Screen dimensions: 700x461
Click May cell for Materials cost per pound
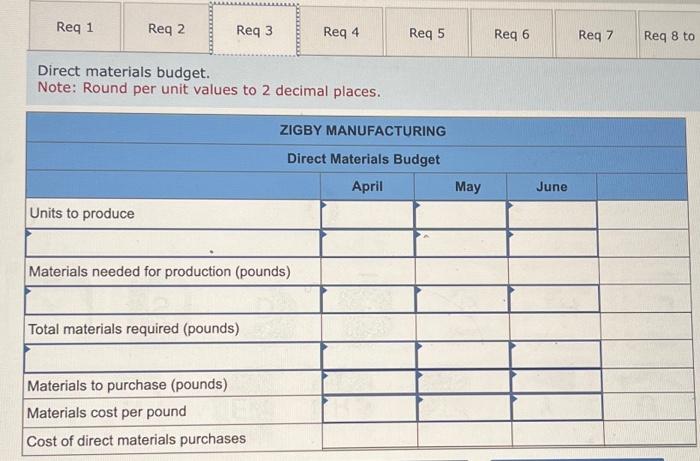(464, 408)
